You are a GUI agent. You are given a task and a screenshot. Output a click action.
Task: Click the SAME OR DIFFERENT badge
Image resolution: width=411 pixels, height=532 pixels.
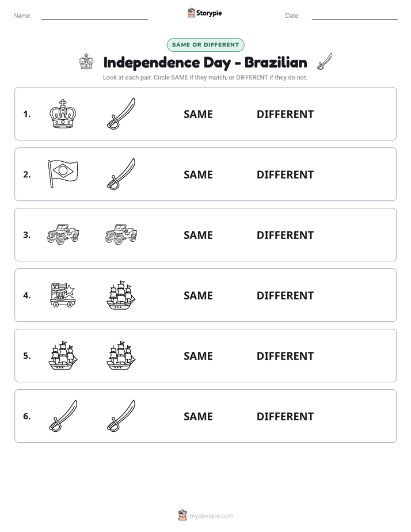(205, 45)
